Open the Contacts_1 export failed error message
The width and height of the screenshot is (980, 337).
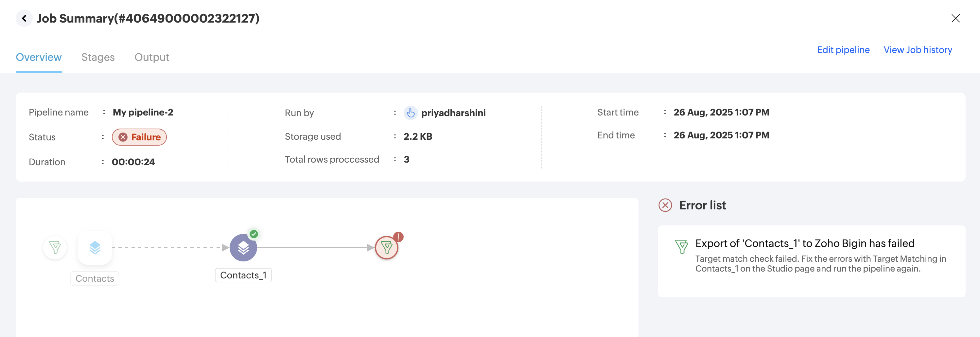(x=804, y=243)
